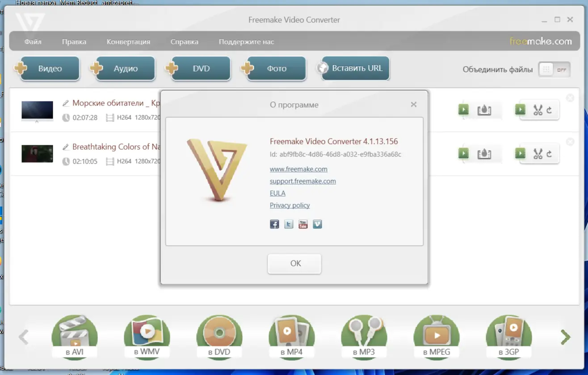588x375 pixels.
Task: Open the Privacy policy link
Action: [x=290, y=205]
